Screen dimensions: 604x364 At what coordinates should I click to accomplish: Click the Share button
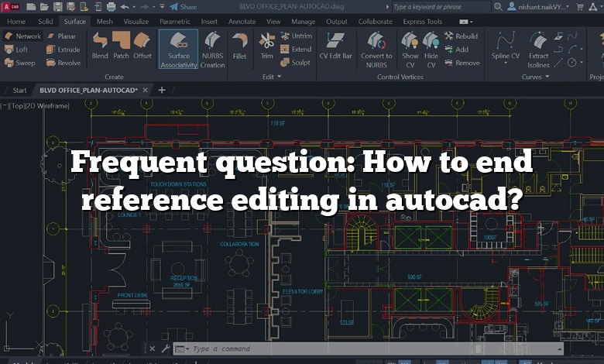(183, 7)
